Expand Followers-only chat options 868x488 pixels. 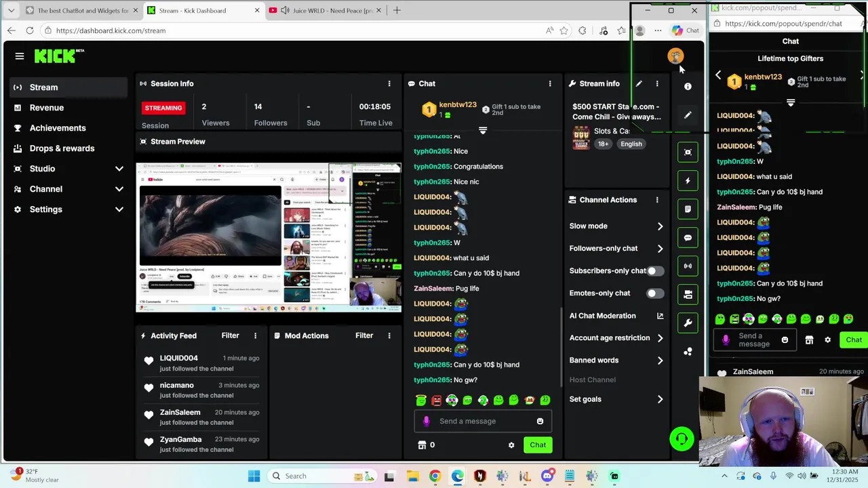(616, 249)
